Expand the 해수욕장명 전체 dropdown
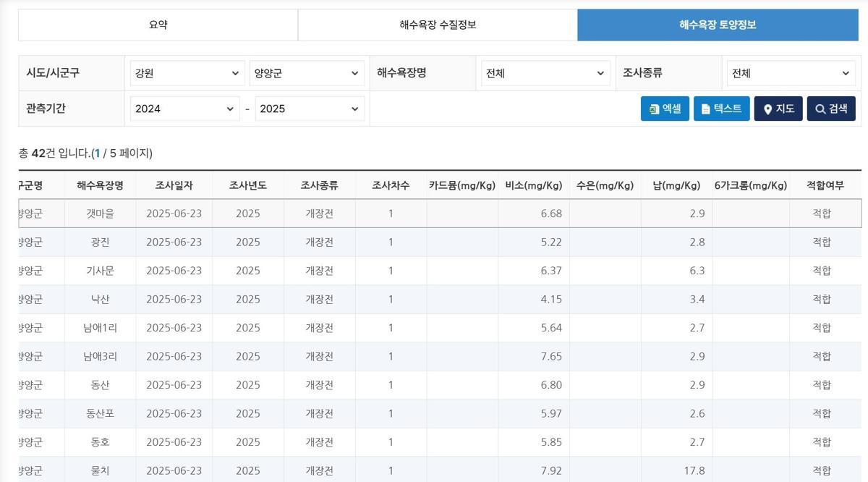This screenshot has height=482, width=868. click(545, 73)
